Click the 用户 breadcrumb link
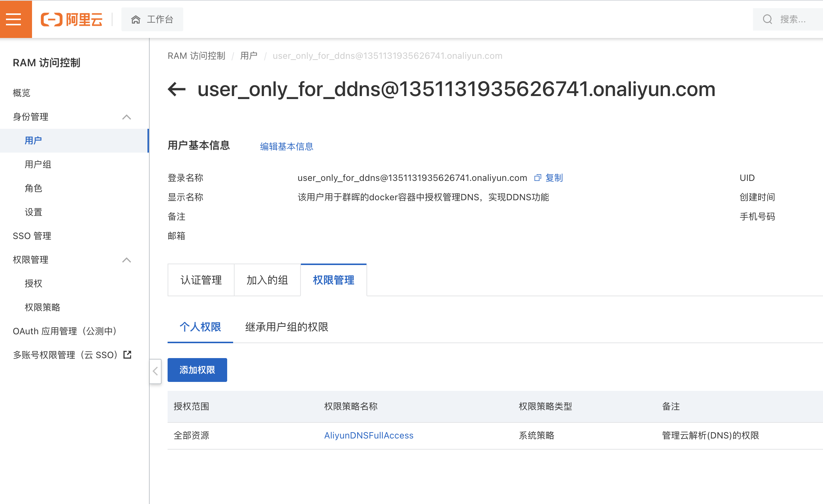This screenshot has width=823, height=504. (248, 56)
